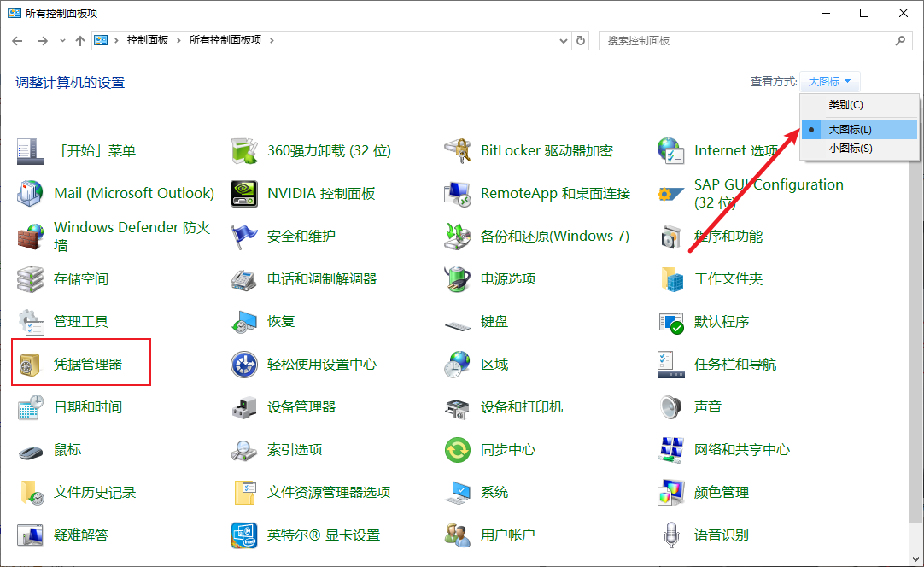Open the 电源选项 battery icon

(x=458, y=279)
